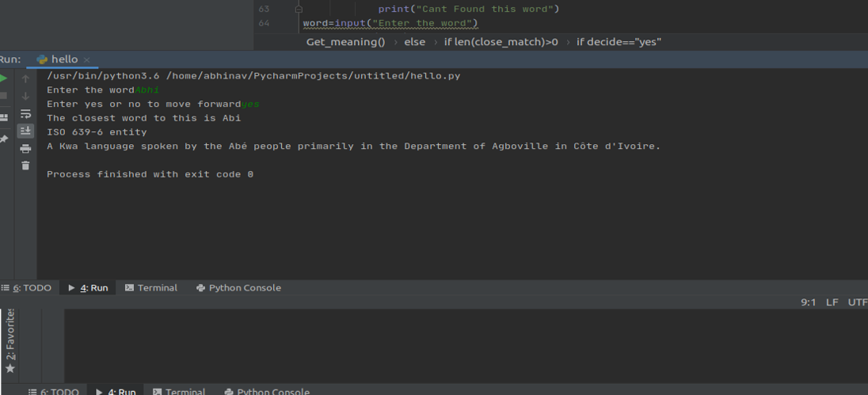Click the "A Kwa language spoken" output line
Screen dimensions: 868x395
[354, 146]
